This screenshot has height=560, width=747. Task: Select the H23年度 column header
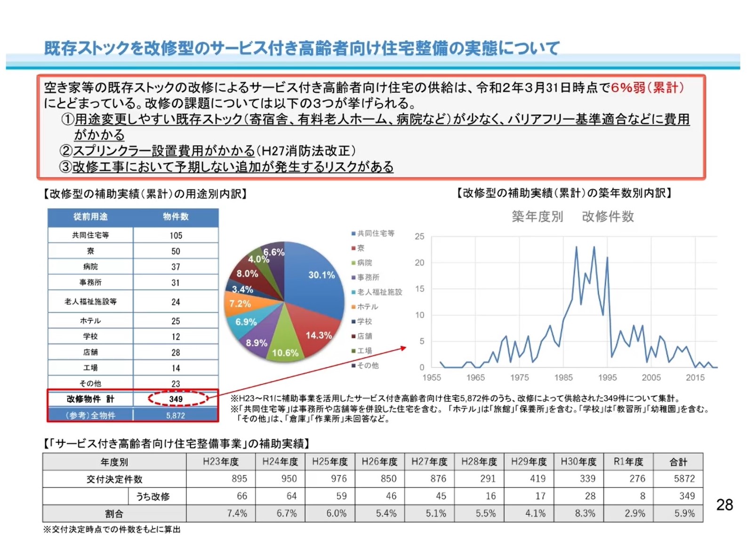(x=220, y=462)
